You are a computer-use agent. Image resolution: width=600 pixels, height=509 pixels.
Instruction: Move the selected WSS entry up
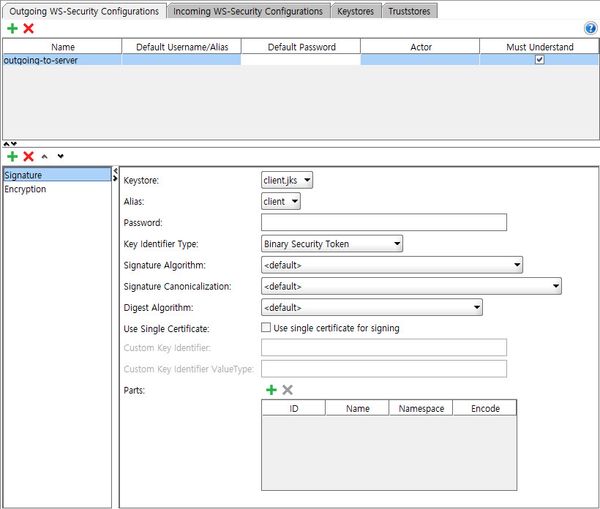tap(45, 156)
